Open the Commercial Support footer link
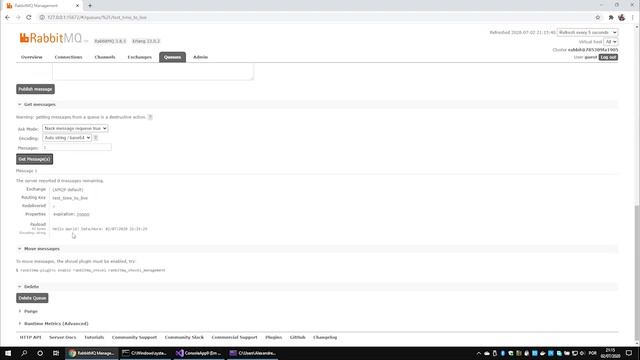Viewport: 640px width, 360px height. coord(234,338)
